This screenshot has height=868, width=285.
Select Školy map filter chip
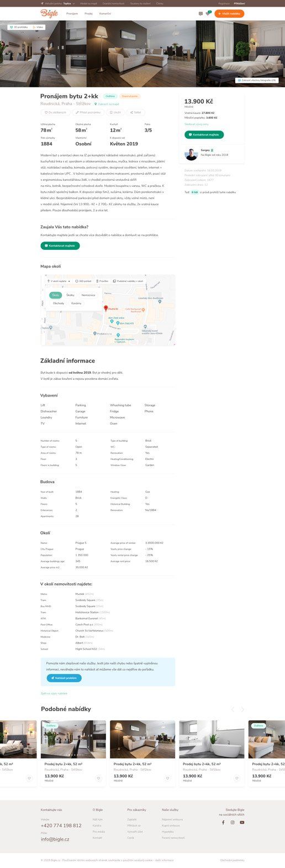(x=56, y=295)
